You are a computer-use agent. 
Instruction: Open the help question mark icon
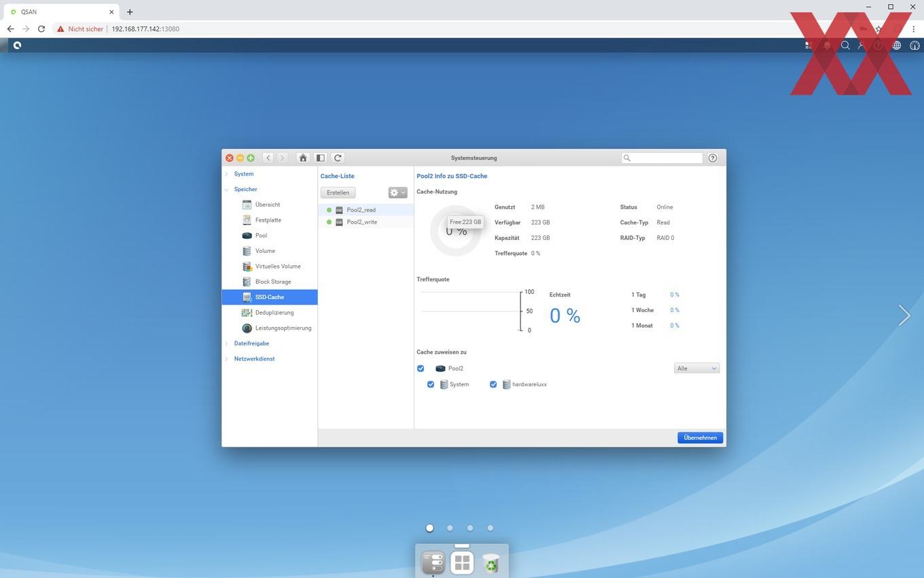713,158
